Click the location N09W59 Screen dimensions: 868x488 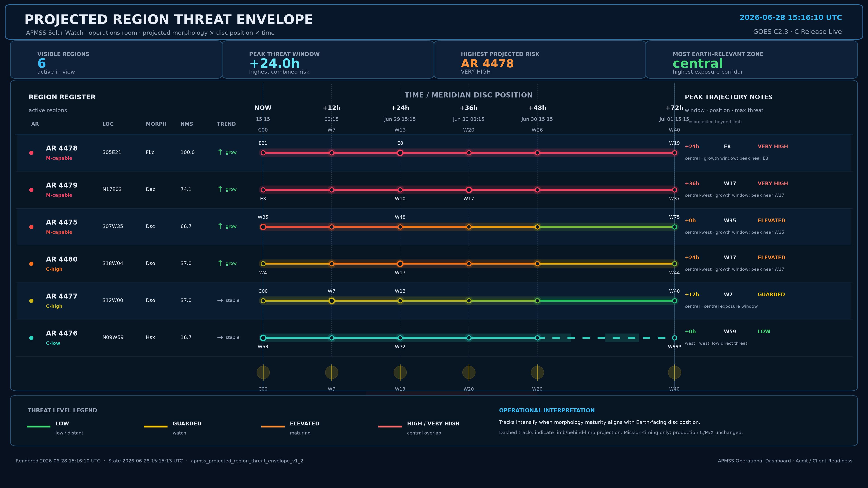click(x=113, y=337)
